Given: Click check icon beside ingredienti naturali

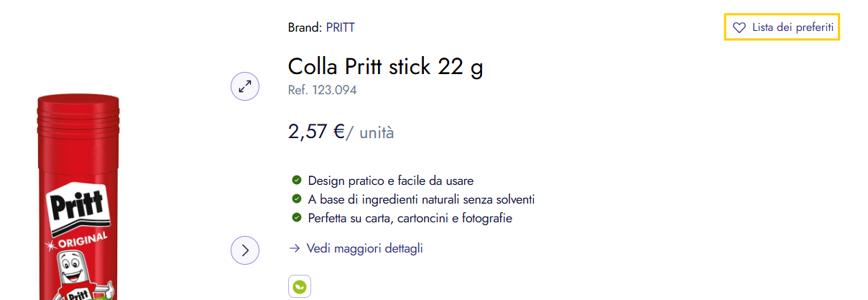Looking at the screenshot, I should coord(296,199).
